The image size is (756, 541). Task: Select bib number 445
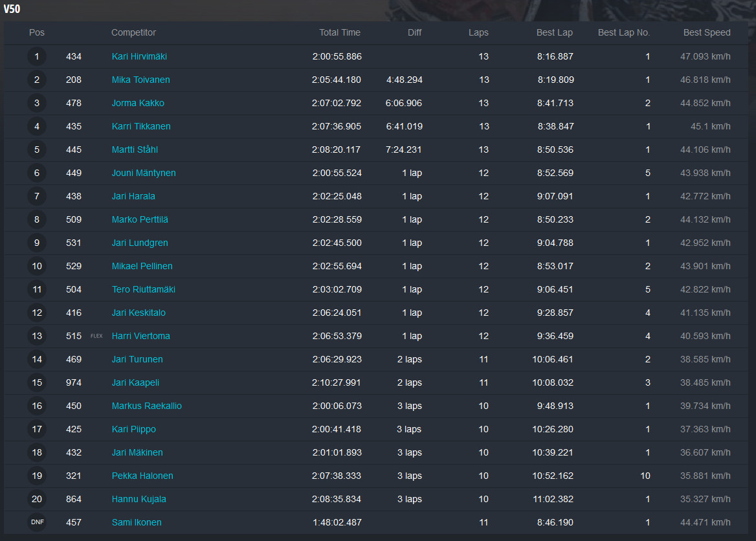(x=74, y=149)
